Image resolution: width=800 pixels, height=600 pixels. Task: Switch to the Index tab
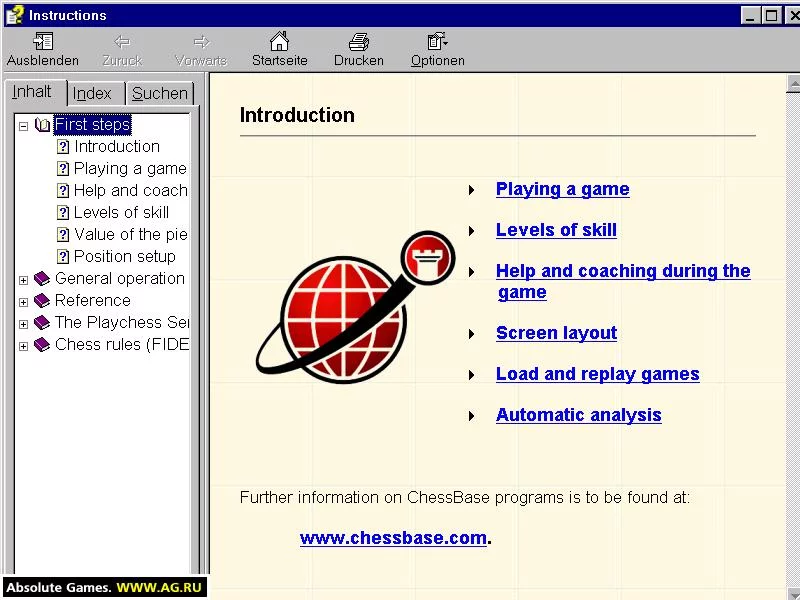95,93
